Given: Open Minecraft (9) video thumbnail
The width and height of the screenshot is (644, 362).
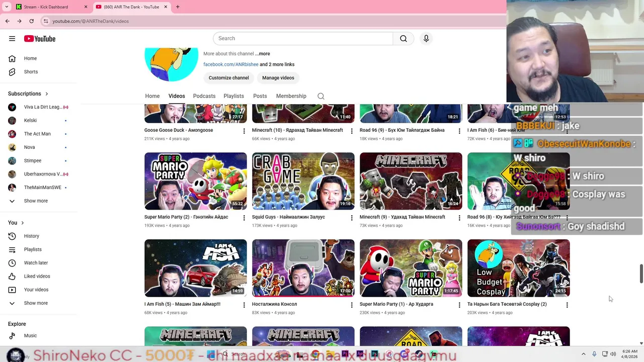Looking at the screenshot, I should 411,181.
